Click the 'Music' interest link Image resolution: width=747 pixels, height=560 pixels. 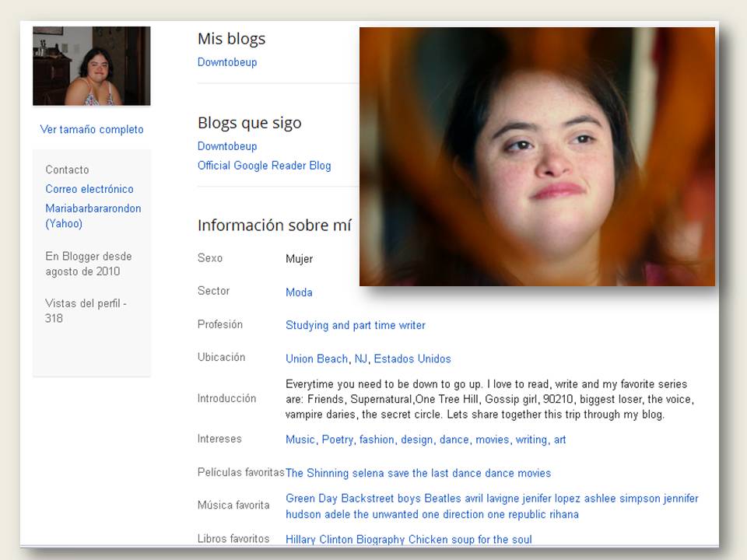[300, 439]
